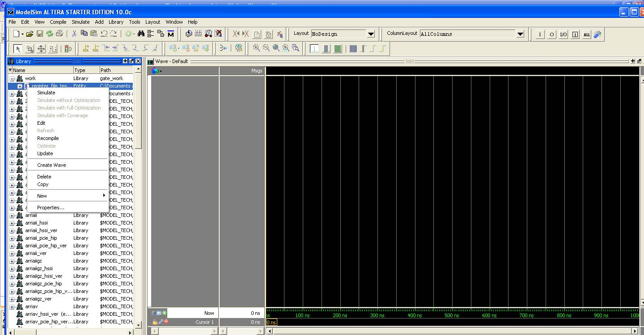
Task: Select the pan mode four-arrow icon
Action: (41, 49)
